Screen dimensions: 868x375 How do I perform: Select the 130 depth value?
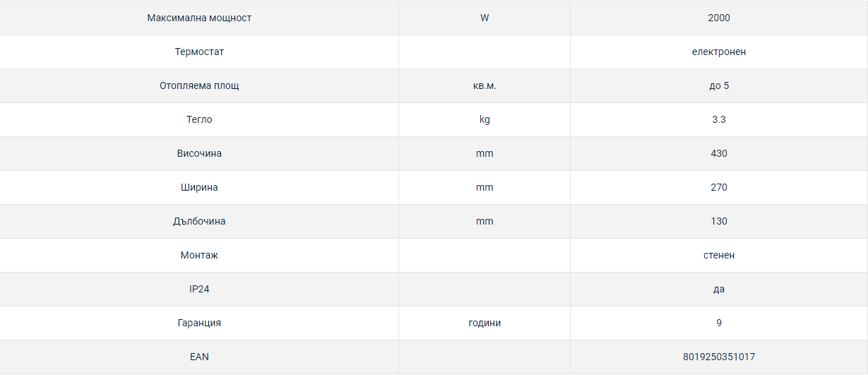point(718,221)
